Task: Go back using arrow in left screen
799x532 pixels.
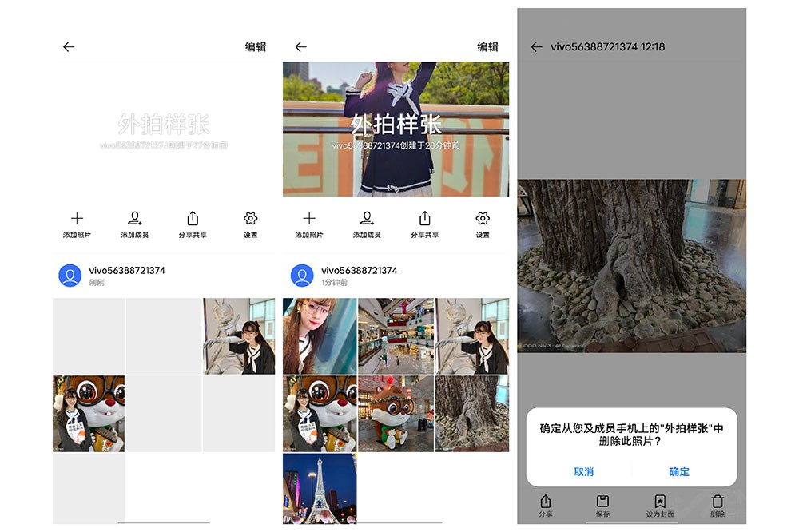Action: coord(69,47)
